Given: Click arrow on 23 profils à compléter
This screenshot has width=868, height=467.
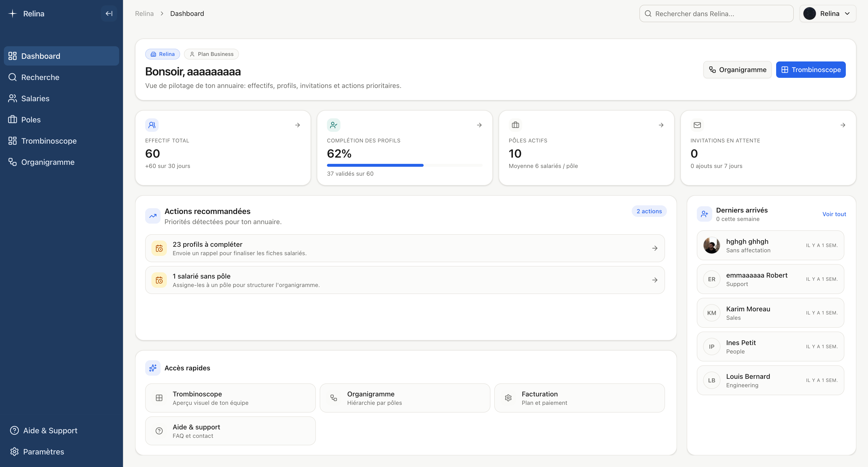Looking at the screenshot, I should 655,248.
